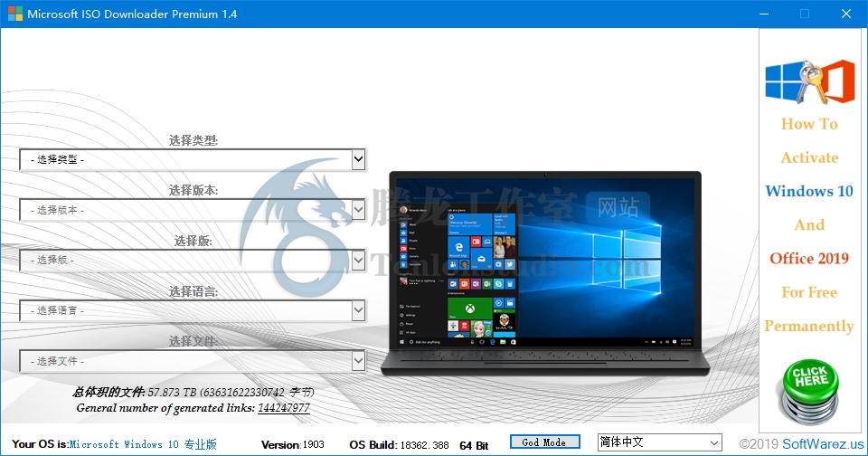
Task: Click the 'Office 2019' banner text
Action: pyautogui.click(x=809, y=258)
